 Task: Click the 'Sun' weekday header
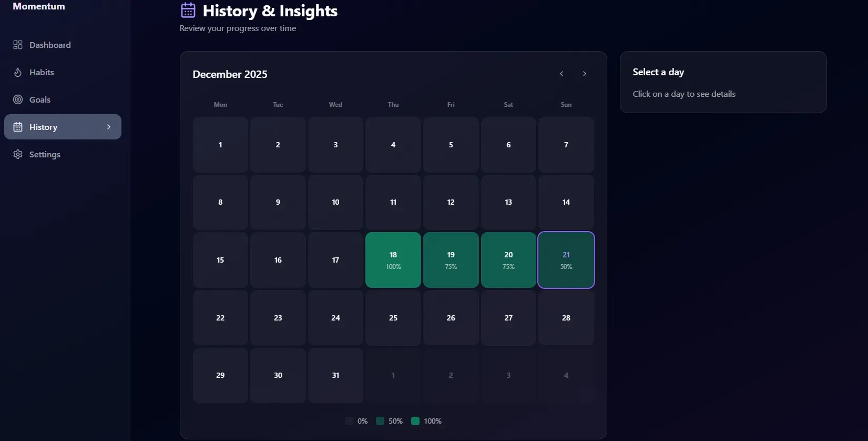pos(566,105)
